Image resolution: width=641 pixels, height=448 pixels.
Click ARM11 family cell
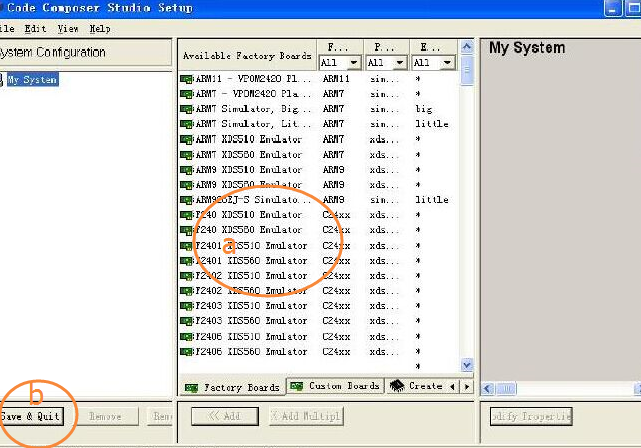(x=336, y=79)
